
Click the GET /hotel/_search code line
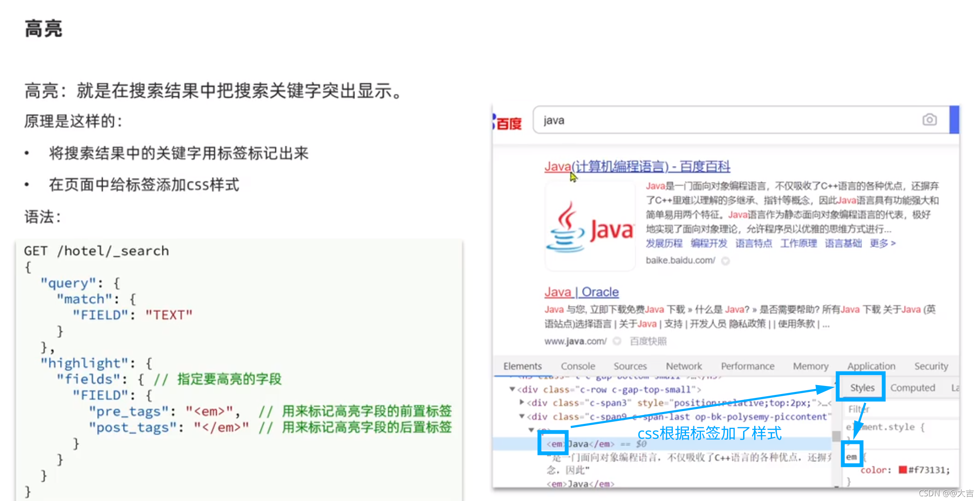96,251
